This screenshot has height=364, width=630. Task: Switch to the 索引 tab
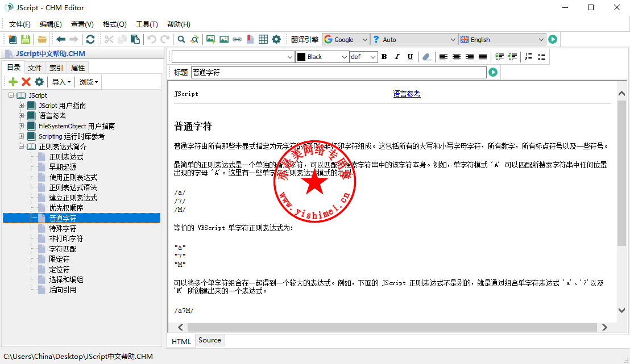point(56,68)
